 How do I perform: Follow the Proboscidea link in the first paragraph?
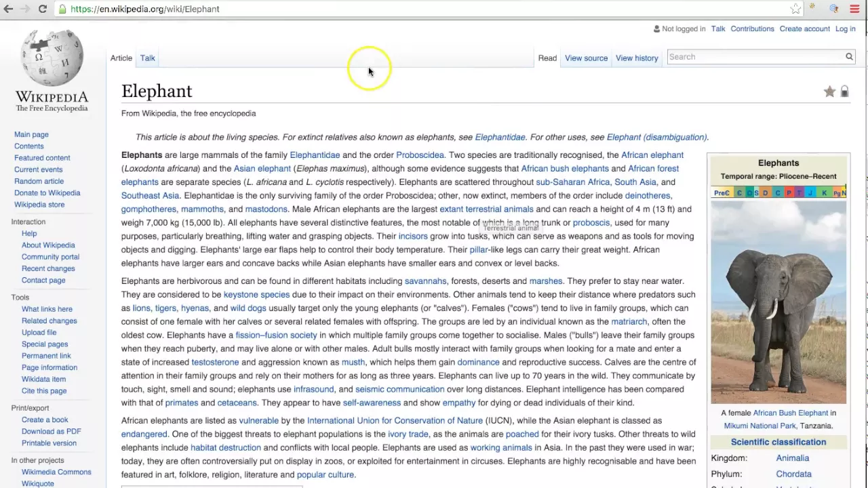[420, 155]
